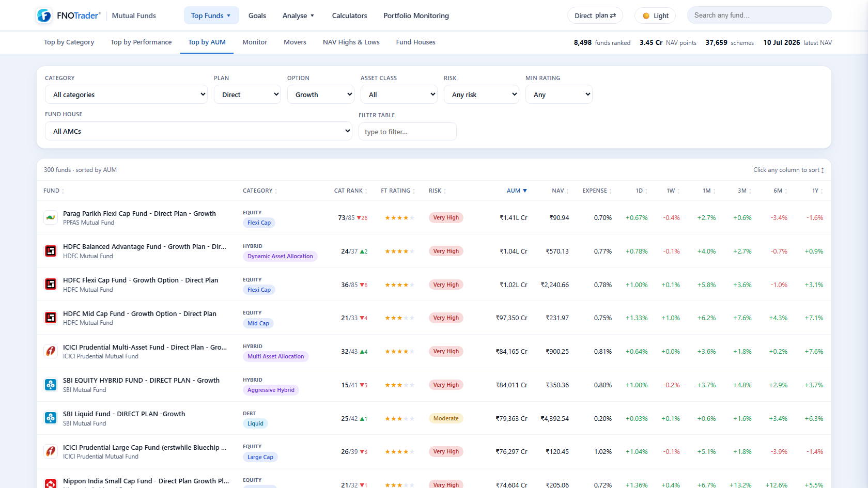868x488 pixels.
Task: Open the Plan dropdown set to Direct
Action: (x=247, y=95)
